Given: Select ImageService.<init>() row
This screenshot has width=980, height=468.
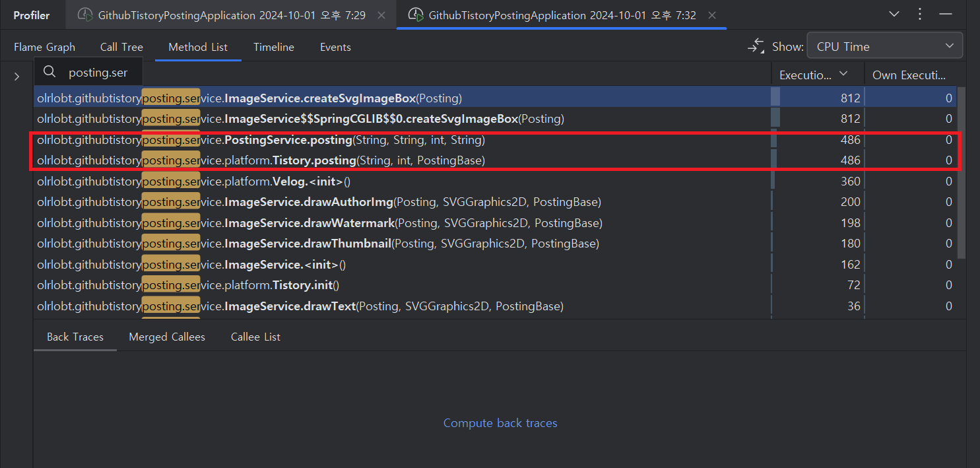Looking at the screenshot, I should coord(495,265).
